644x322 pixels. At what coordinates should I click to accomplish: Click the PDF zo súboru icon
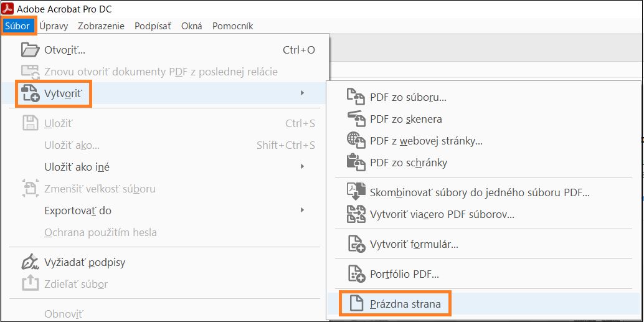click(356, 97)
